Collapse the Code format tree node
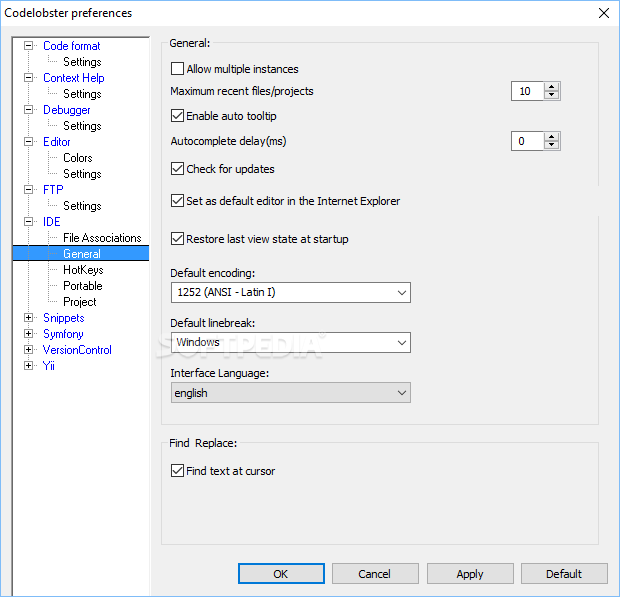The width and height of the screenshot is (620, 597). click(28, 46)
